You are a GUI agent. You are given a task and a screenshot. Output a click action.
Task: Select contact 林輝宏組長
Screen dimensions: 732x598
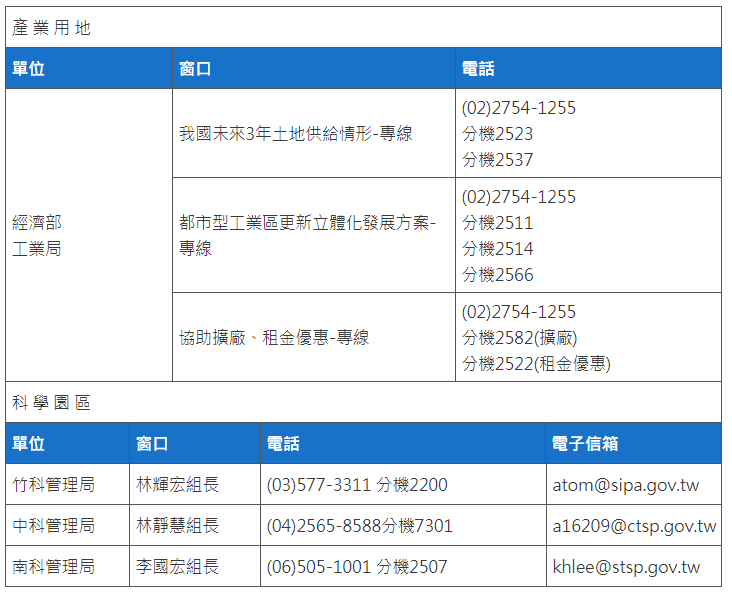(x=177, y=485)
